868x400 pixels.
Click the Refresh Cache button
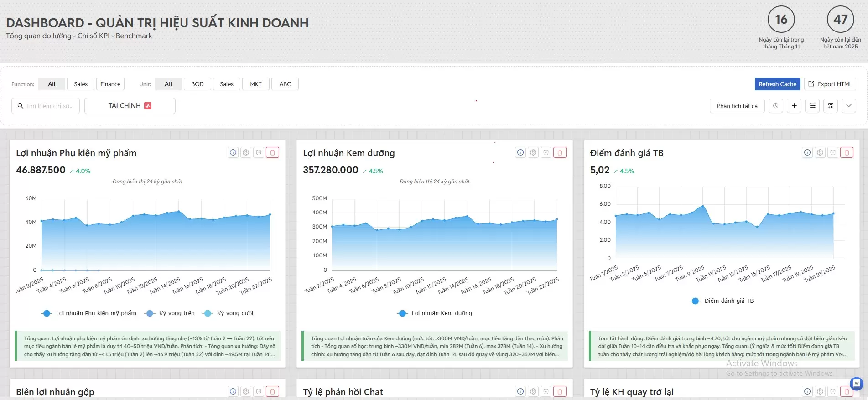point(777,84)
